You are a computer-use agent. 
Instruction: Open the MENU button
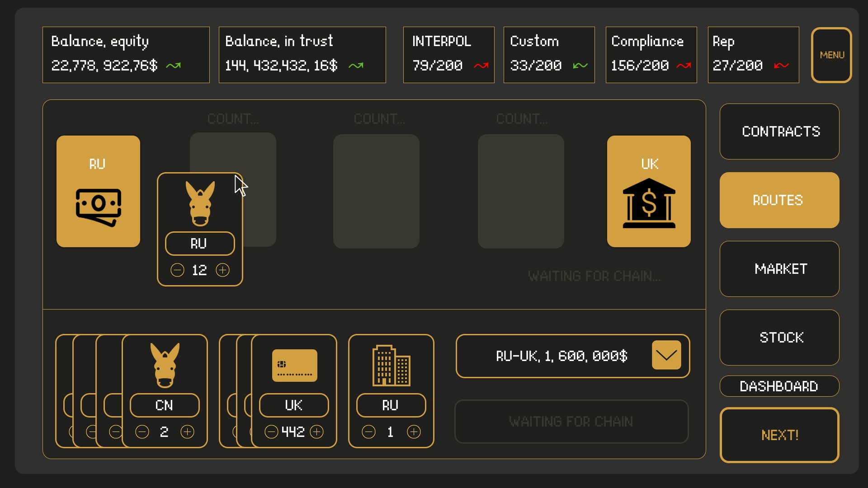coord(831,55)
